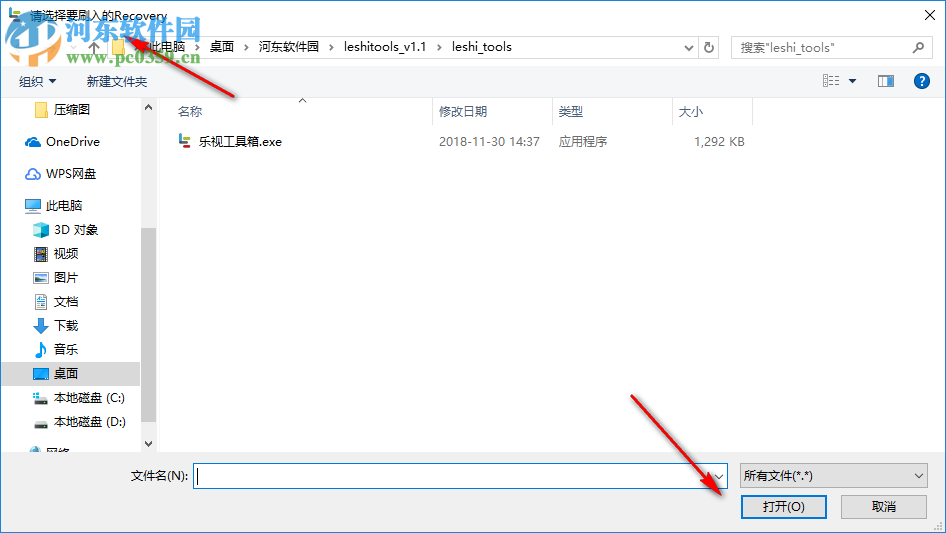Toggle the preview pane icon
This screenshot has width=946, height=533.
tap(886, 81)
